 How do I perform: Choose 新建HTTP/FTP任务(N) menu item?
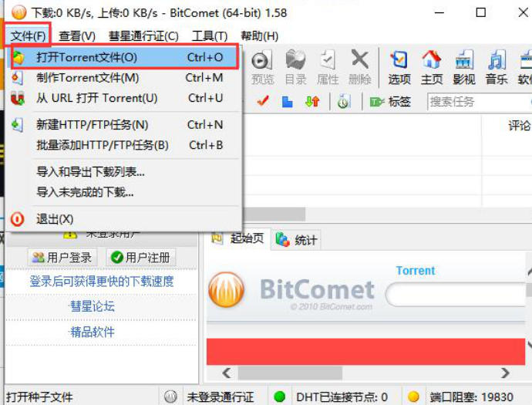[124, 125]
